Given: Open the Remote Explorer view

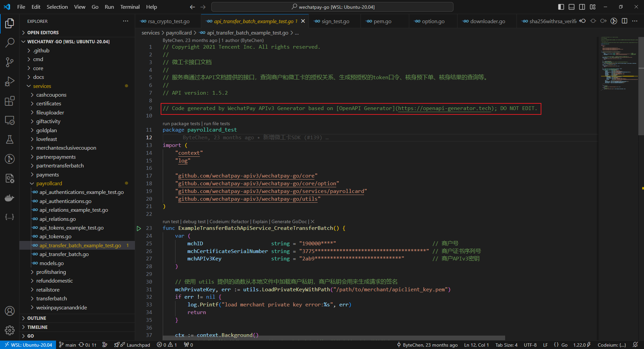Looking at the screenshot, I should click(10, 120).
